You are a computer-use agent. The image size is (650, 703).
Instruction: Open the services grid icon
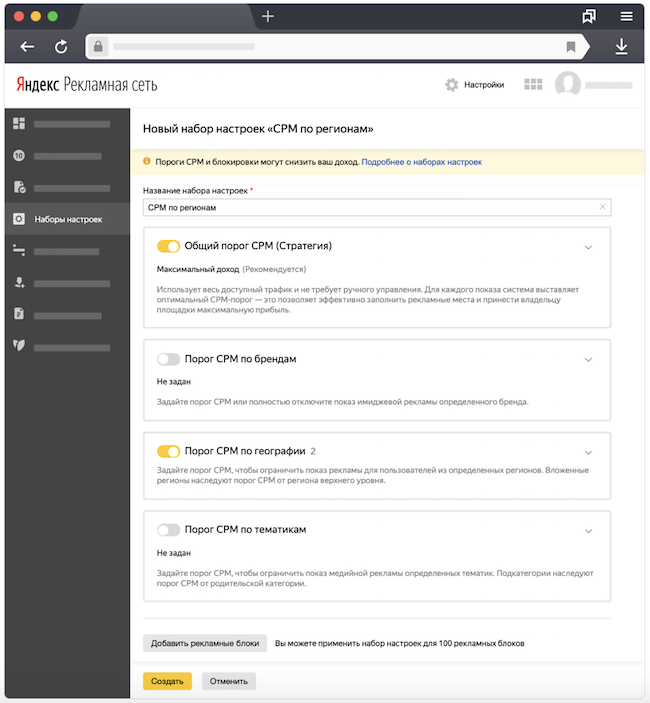click(x=533, y=84)
